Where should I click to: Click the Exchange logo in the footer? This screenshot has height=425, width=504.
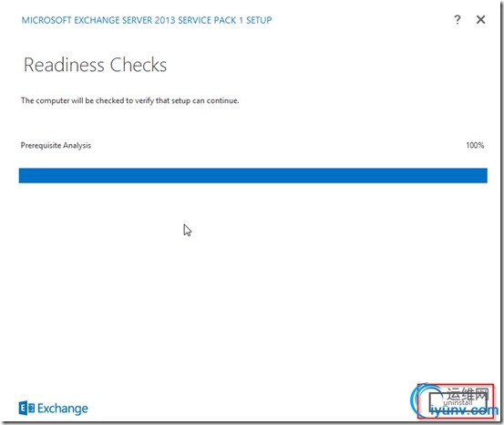[x=54, y=409]
